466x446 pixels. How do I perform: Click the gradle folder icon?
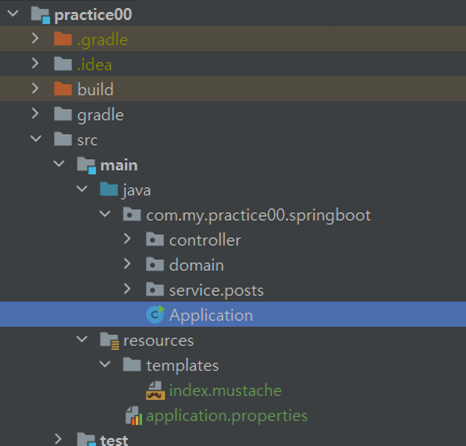63,114
